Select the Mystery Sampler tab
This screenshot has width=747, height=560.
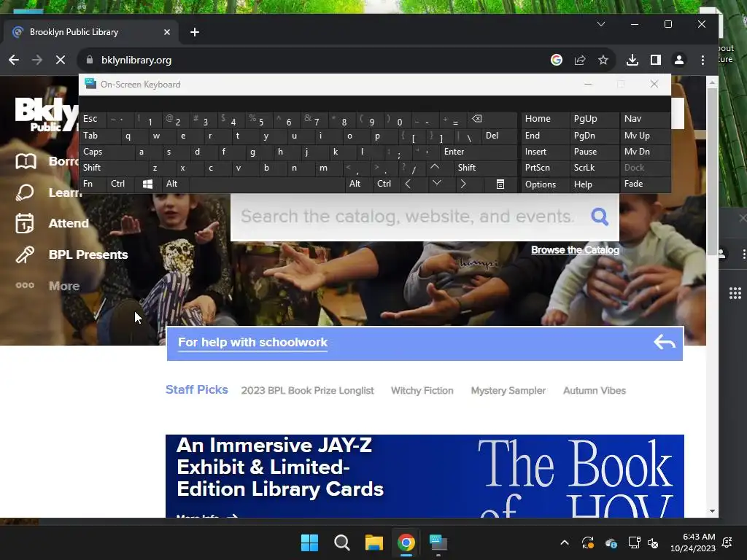coord(508,391)
